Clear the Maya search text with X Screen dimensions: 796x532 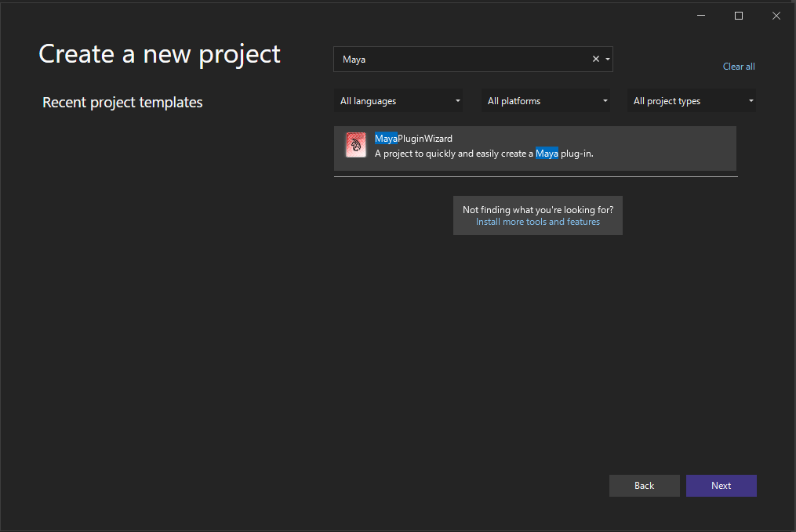595,60
